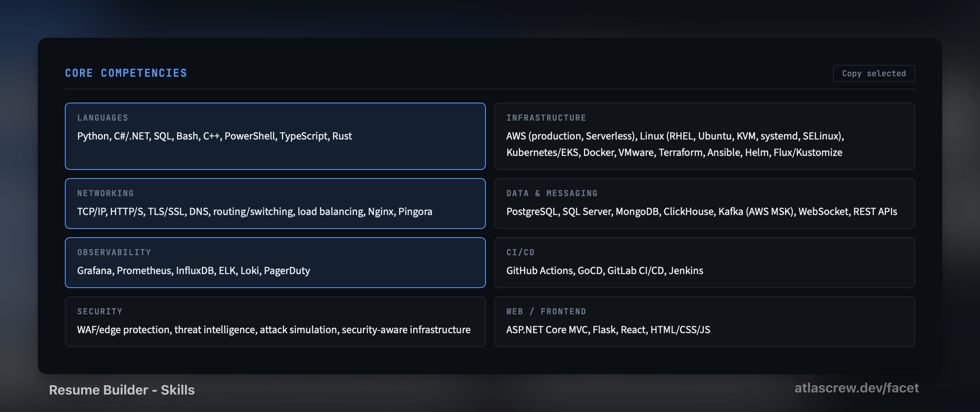Click the Python, C#/.NET languages text line
The image size is (980, 412).
pyautogui.click(x=215, y=136)
